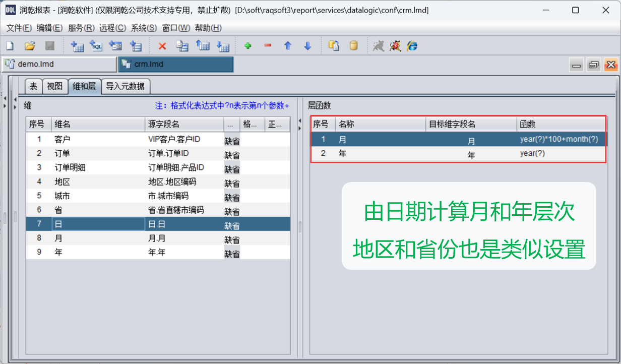Image resolution: width=621 pixels, height=364 pixels.
Task: Open the 系统(S) menu
Action: (144, 28)
